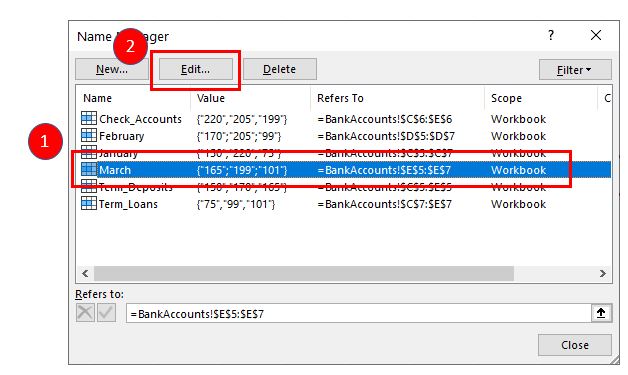Click the range icon beside March
Image resolution: width=628 pixels, height=375 pixels.
coord(89,169)
